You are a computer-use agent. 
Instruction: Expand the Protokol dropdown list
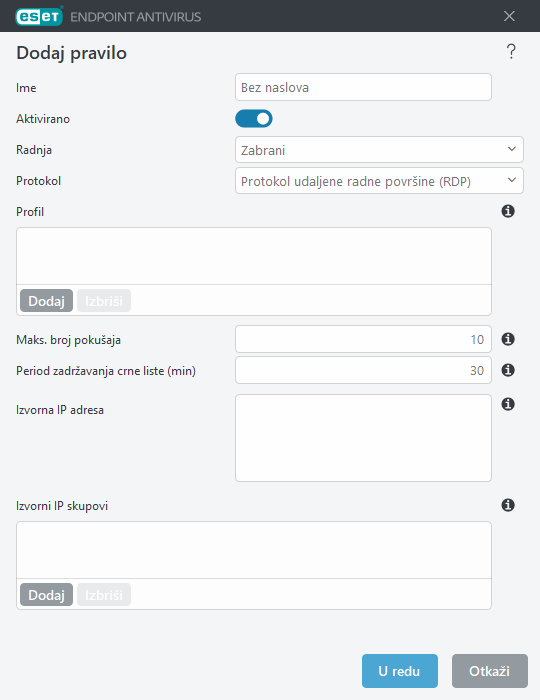tap(379, 181)
